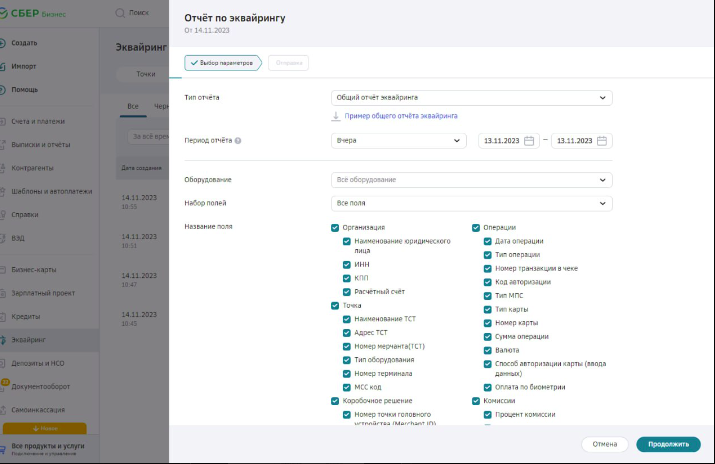Select the Отправка step tab

(x=289, y=63)
